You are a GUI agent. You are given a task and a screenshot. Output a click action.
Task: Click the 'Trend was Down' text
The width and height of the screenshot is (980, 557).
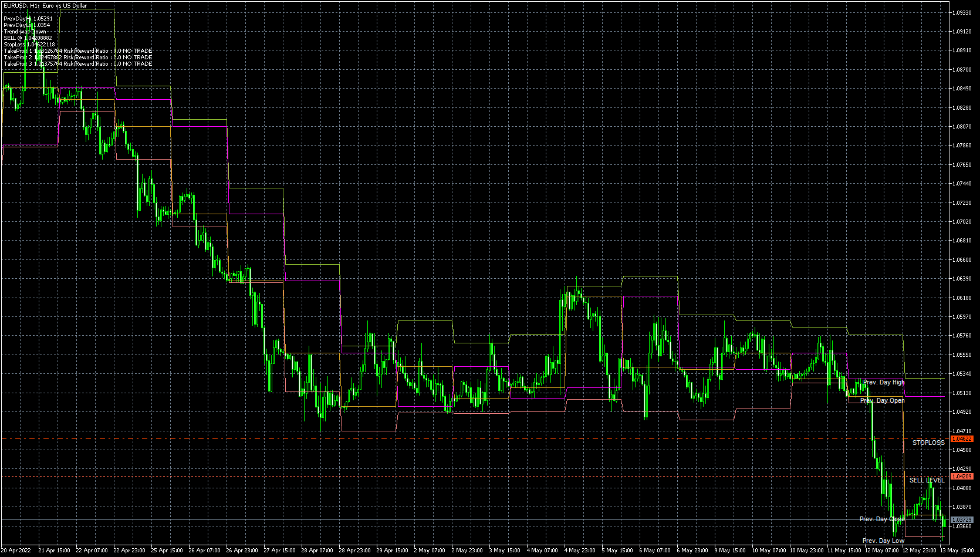tap(25, 32)
